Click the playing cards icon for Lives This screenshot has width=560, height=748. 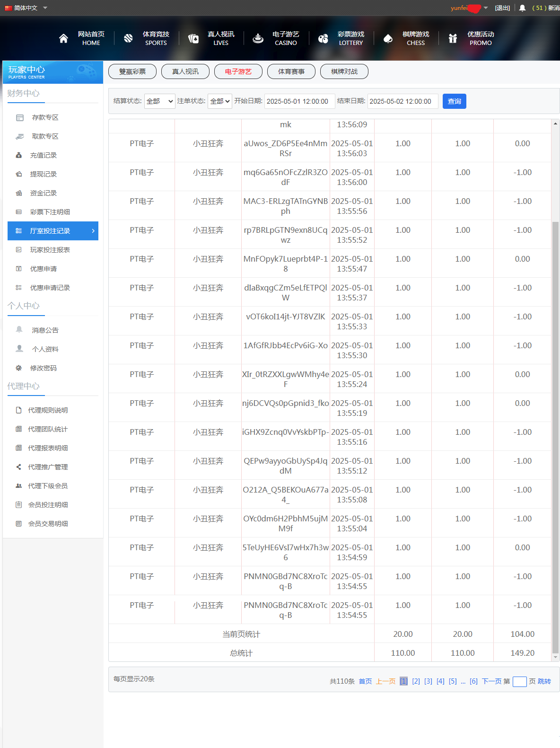[x=193, y=38]
